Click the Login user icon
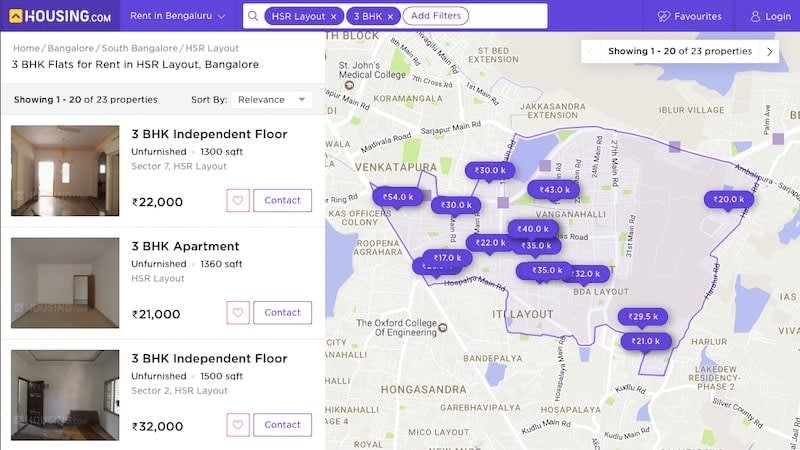 (755, 16)
